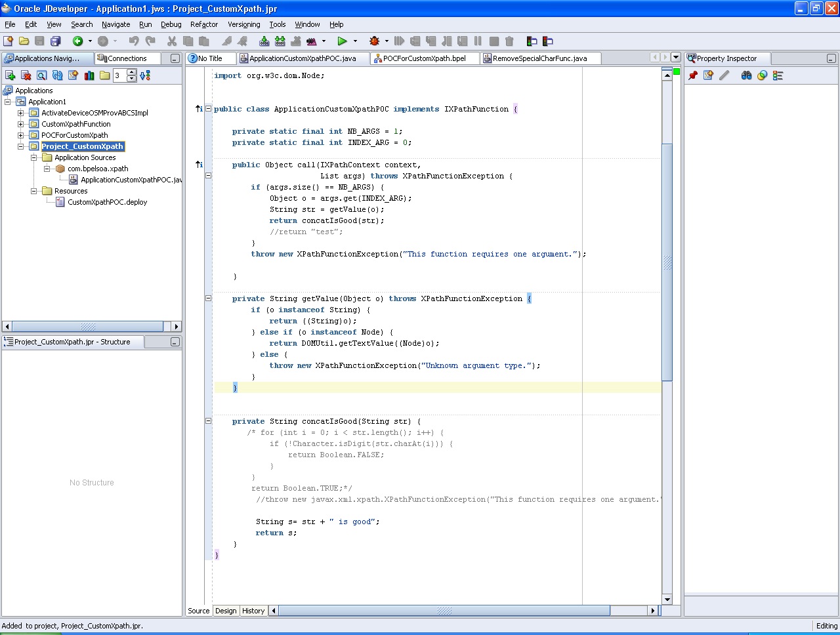Open the Tools menu

(x=278, y=24)
